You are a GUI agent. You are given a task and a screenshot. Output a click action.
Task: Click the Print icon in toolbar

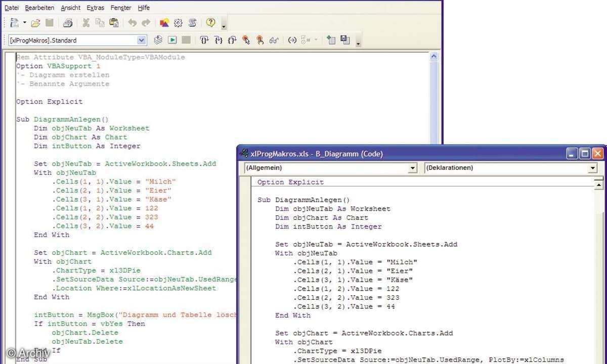[x=68, y=23]
